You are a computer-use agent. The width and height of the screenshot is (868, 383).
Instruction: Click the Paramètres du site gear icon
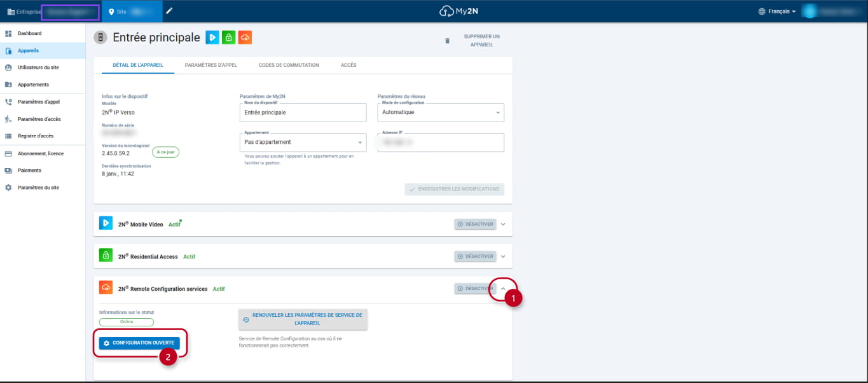click(x=8, y=188)
